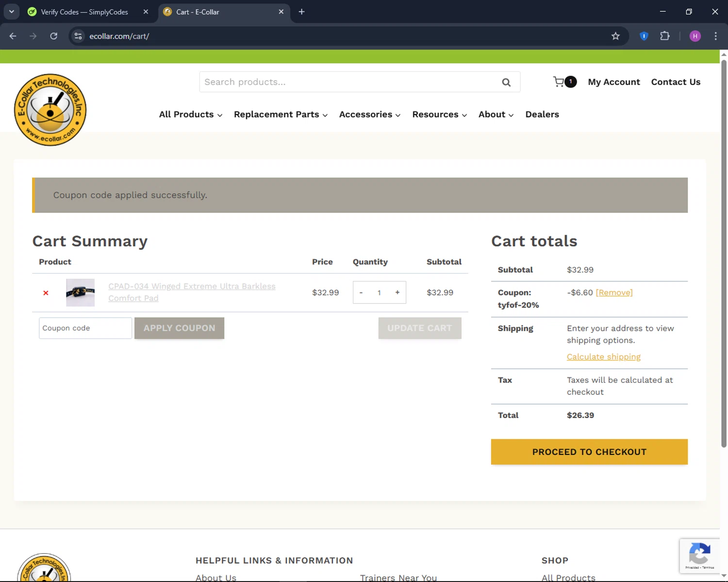Expand the Resources menu
Image resolution: width=728 pixels, height=582 pixels.
click(x=440, y=114)
